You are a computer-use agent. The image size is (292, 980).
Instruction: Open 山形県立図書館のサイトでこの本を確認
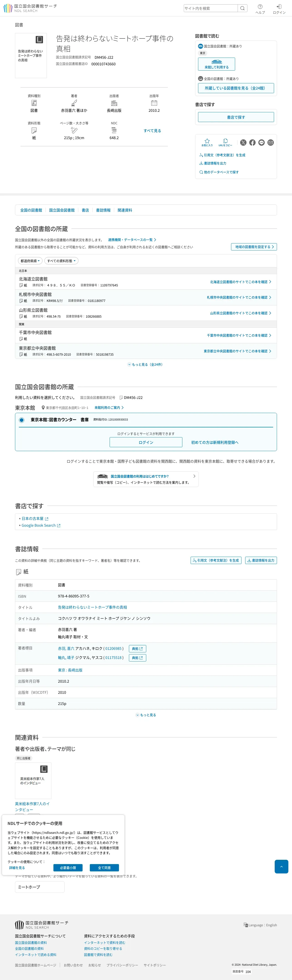pyautogui.click(x=241, y=313)
